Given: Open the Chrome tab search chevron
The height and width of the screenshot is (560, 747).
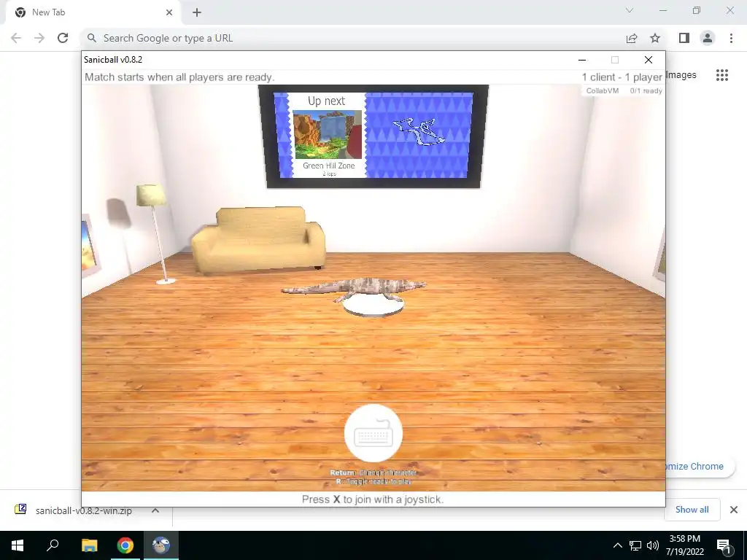Looking at the screenshot, I should click(630, 10).
